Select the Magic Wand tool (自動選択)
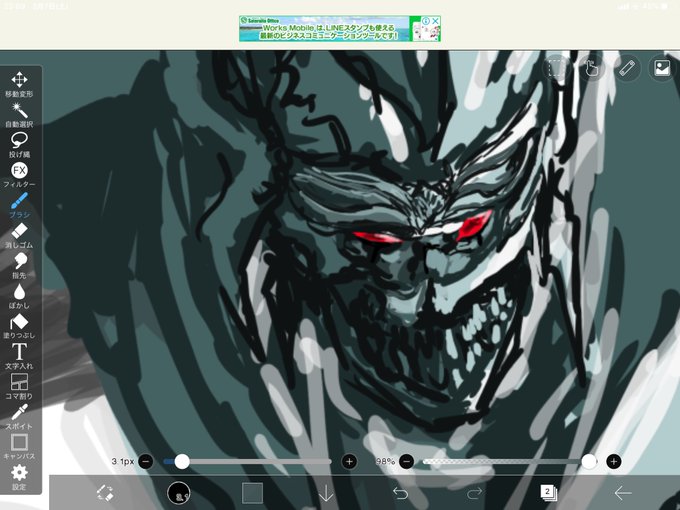The height and width of the screenshot is (510, 680). click(x=19, y=114)
